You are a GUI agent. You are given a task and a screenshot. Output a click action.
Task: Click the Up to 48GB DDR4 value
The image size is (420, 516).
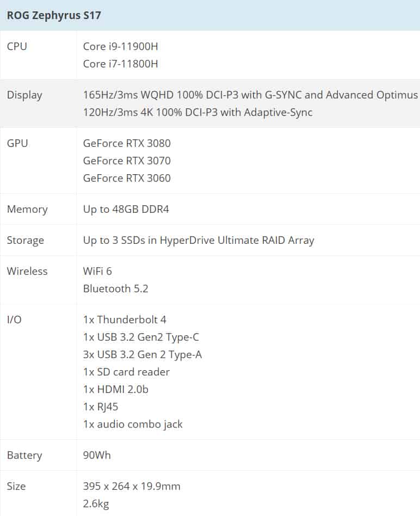click(x=126, y=210)
